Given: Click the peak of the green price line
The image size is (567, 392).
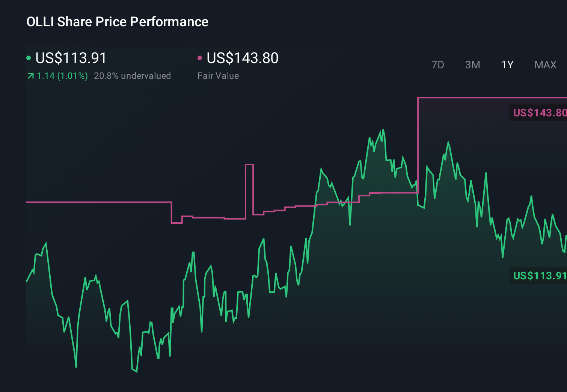Looking at the screenshot, I should click(383, 130).
